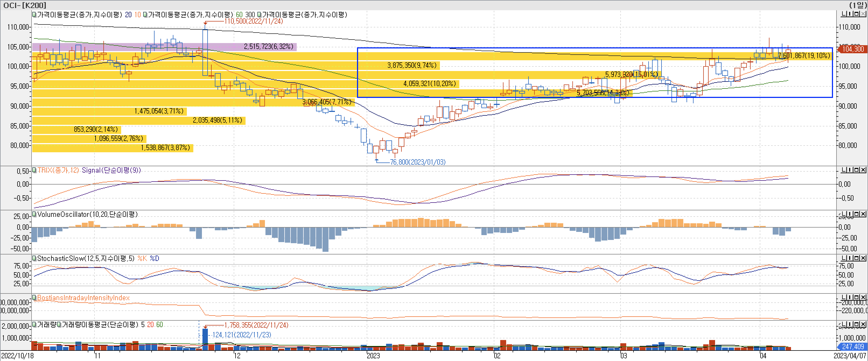Close the BostiansIntradayIntensityIndex panel
The height and width of the screenshot is (361, 868).
863,297
